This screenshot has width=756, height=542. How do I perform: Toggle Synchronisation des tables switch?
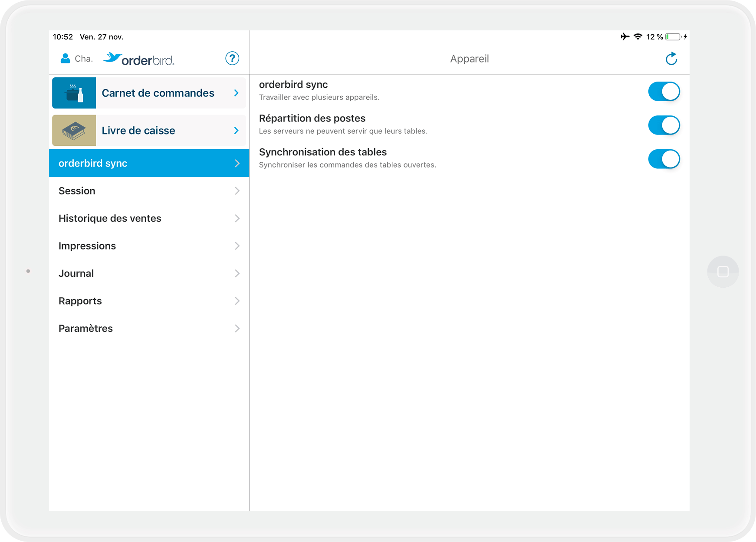[x=664, y=159]
